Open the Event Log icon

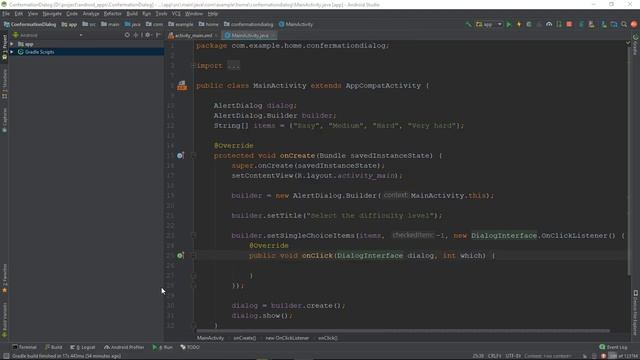coord(602,347)
